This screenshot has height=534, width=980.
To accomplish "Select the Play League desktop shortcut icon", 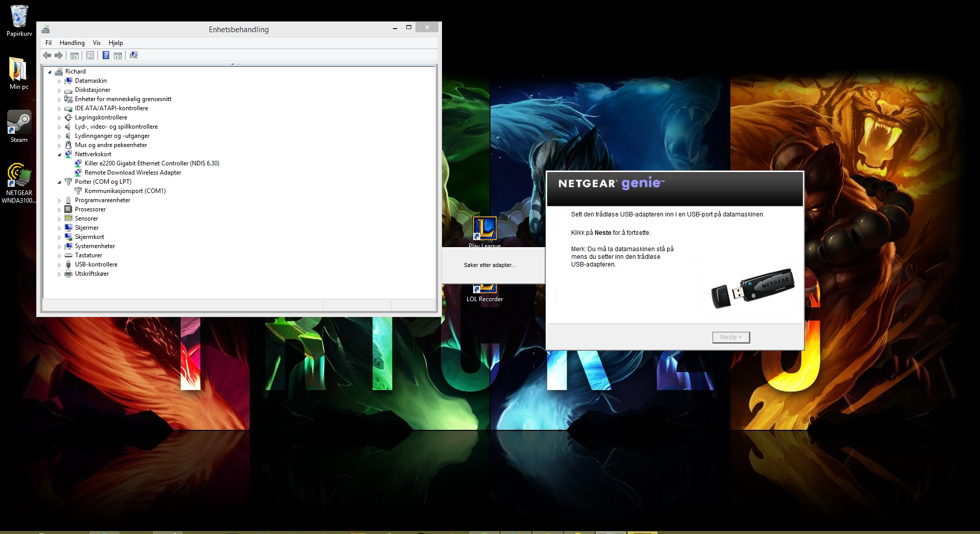I will [x=484, y=229].
